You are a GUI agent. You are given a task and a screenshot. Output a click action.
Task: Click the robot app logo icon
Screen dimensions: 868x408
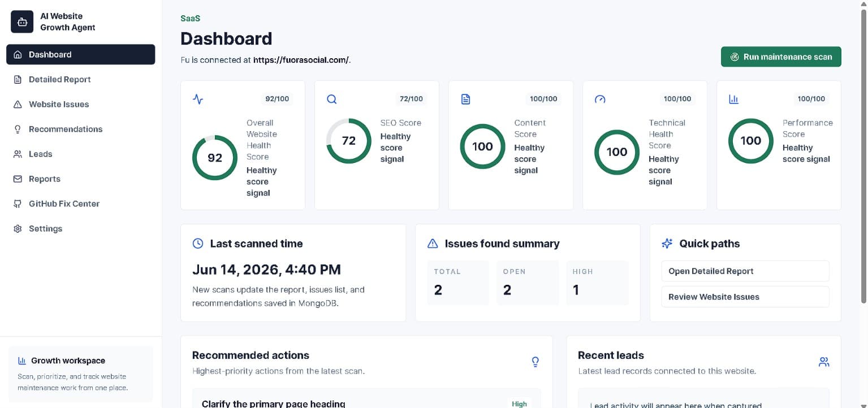click(22, 22)
